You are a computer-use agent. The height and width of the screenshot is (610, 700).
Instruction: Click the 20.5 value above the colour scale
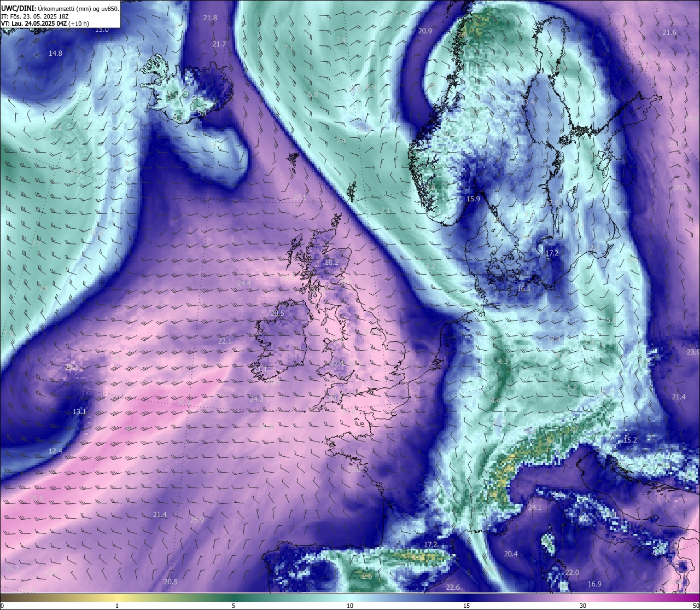[171, 582]
